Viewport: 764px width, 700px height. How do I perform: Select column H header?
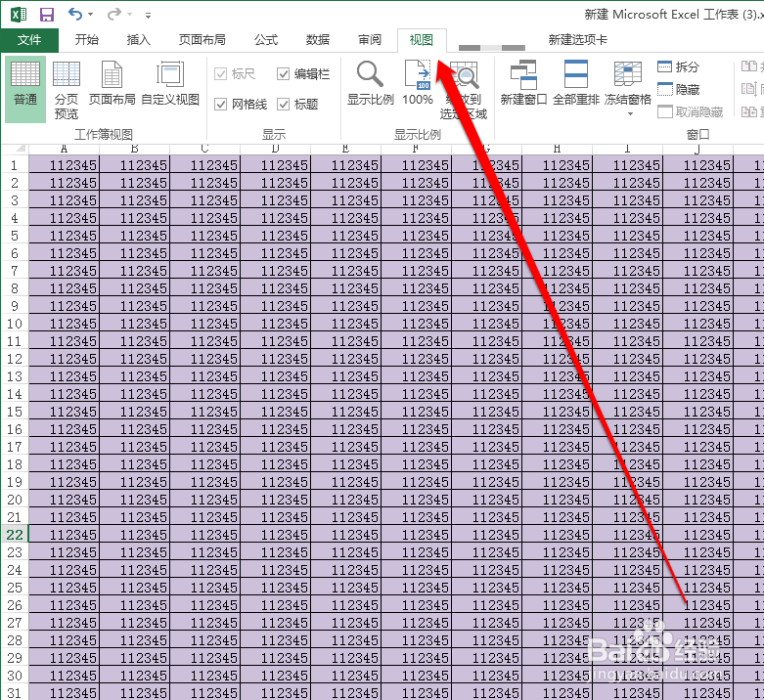557,149
